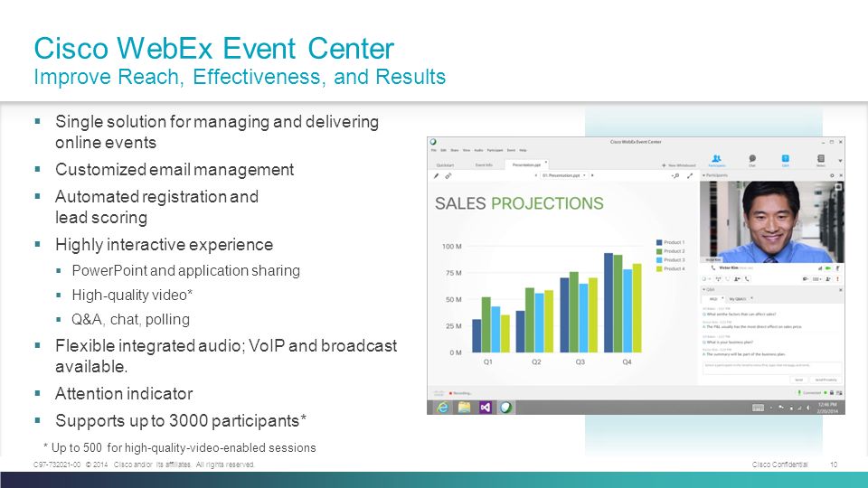Open the Help menu

tap(523, 151)
